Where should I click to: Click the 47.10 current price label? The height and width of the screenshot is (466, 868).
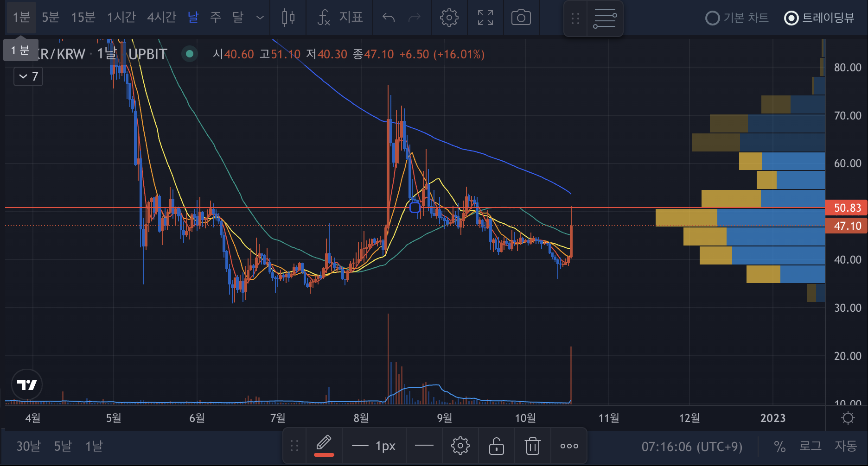pyautogui.click(x=847, y=226)
